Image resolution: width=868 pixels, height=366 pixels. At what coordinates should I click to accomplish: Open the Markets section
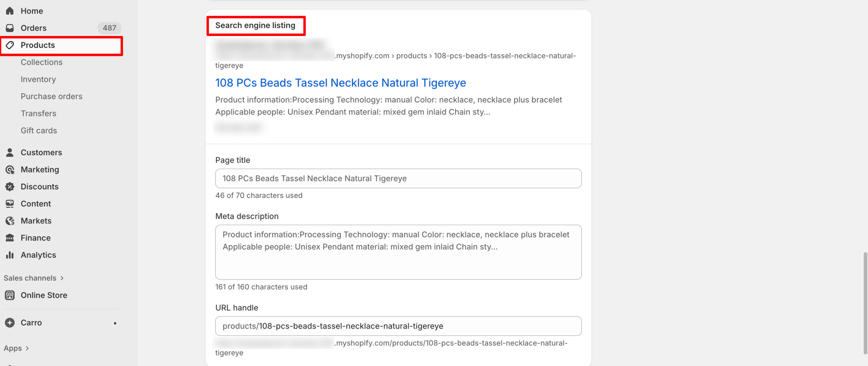pos(36,220)
